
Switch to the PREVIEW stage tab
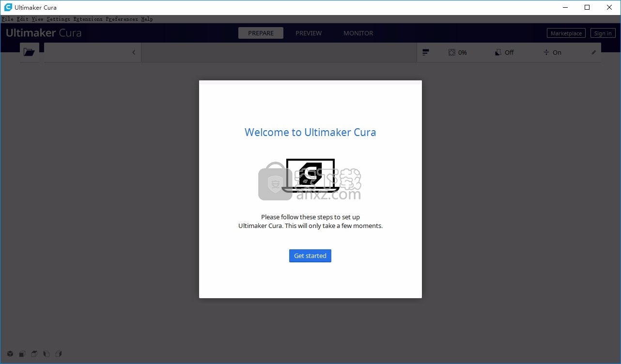309,33
